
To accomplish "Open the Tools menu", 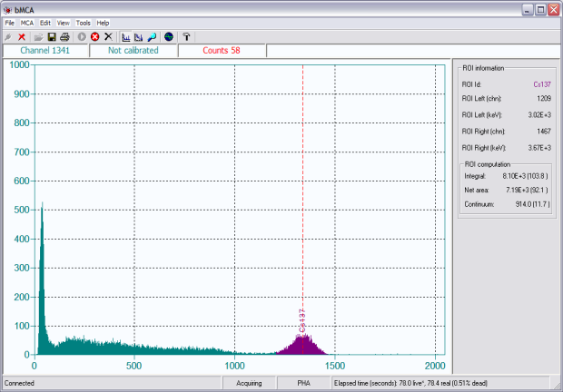I will tap(84, 23).
